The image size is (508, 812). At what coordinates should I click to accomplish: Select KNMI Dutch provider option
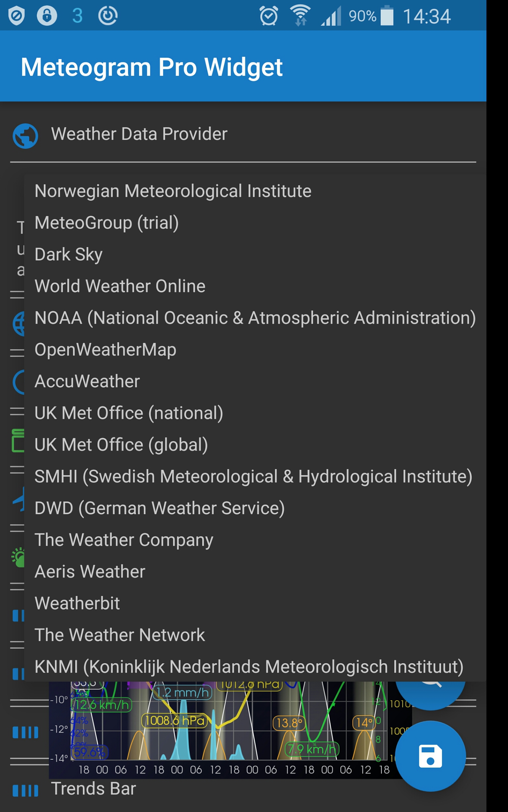click(x=249, y=666)
